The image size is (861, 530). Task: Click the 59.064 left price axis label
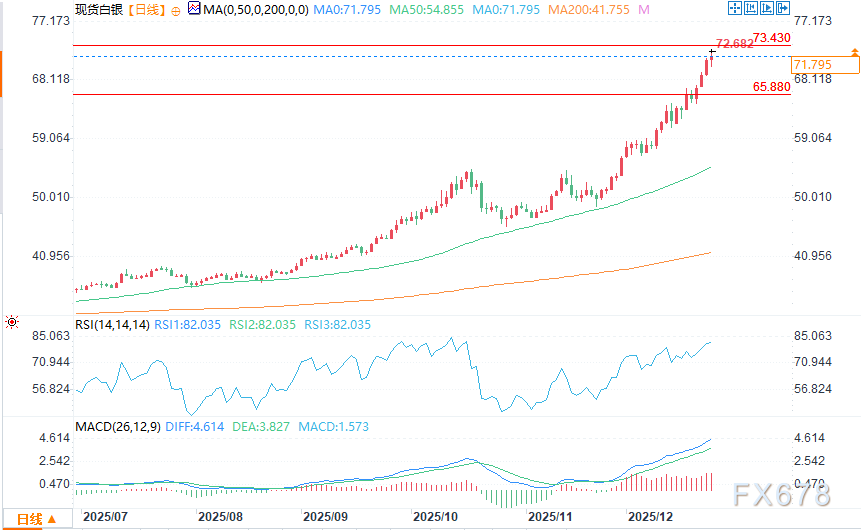point(51,138)
